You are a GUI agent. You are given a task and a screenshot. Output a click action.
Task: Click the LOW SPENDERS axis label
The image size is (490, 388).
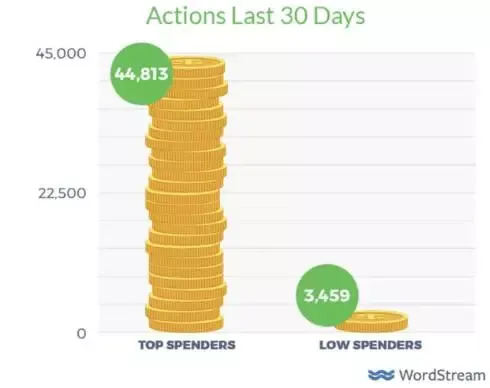tap(370, 345)
